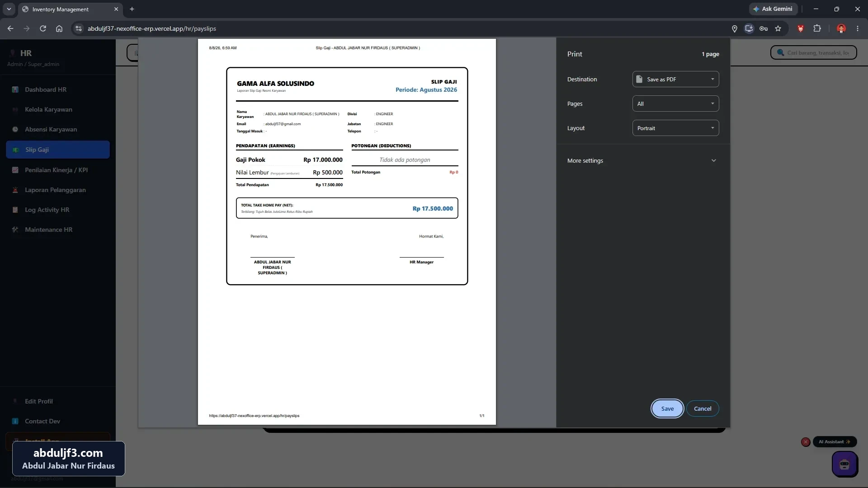The height and width of the screenshot is (488, 868).
Task: Click the Dashboard HR chart icon
Action: 15,89
